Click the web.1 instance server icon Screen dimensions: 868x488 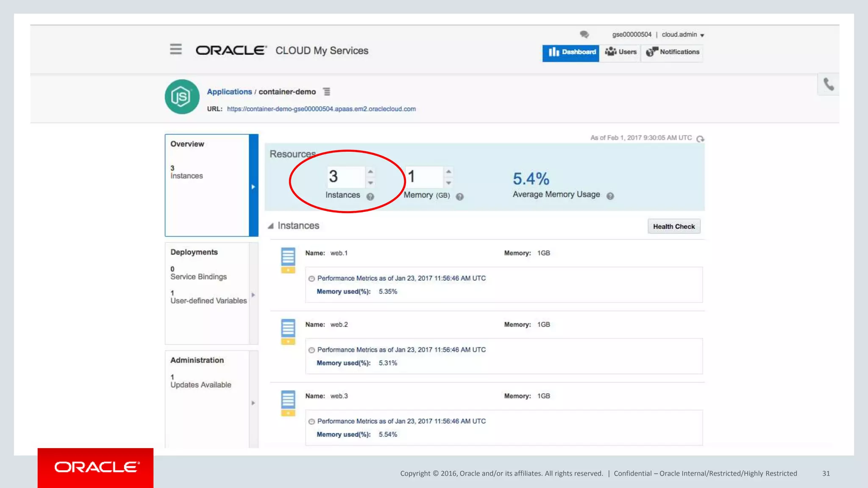tap(288, 260)
